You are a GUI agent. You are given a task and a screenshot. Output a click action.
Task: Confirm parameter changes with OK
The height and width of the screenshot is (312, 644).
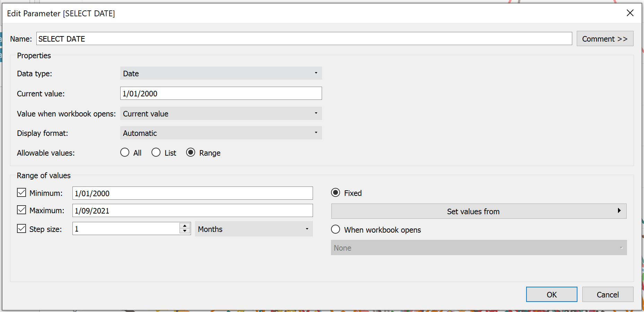[x=551, y=294]
